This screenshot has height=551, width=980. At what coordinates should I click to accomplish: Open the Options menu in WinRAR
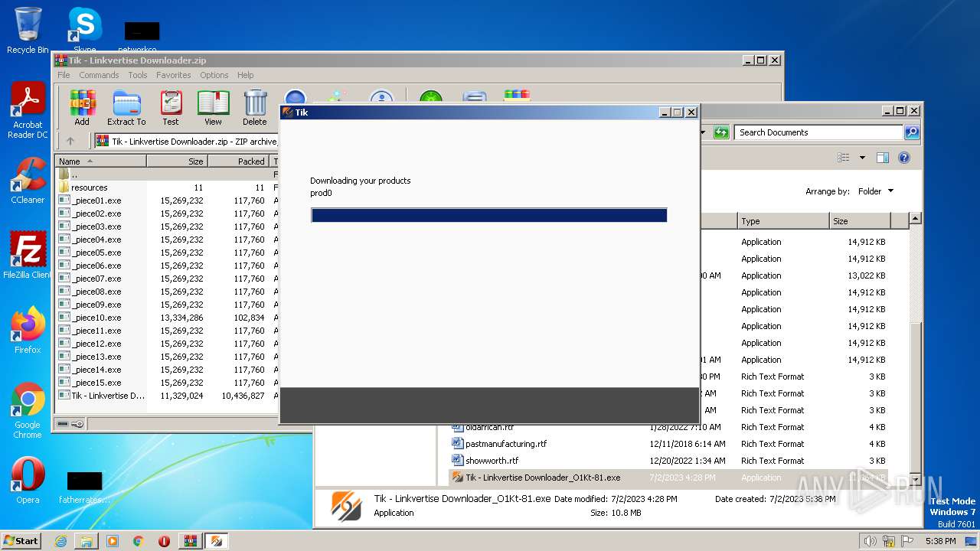pyautogui.click(x=214, y=75)
